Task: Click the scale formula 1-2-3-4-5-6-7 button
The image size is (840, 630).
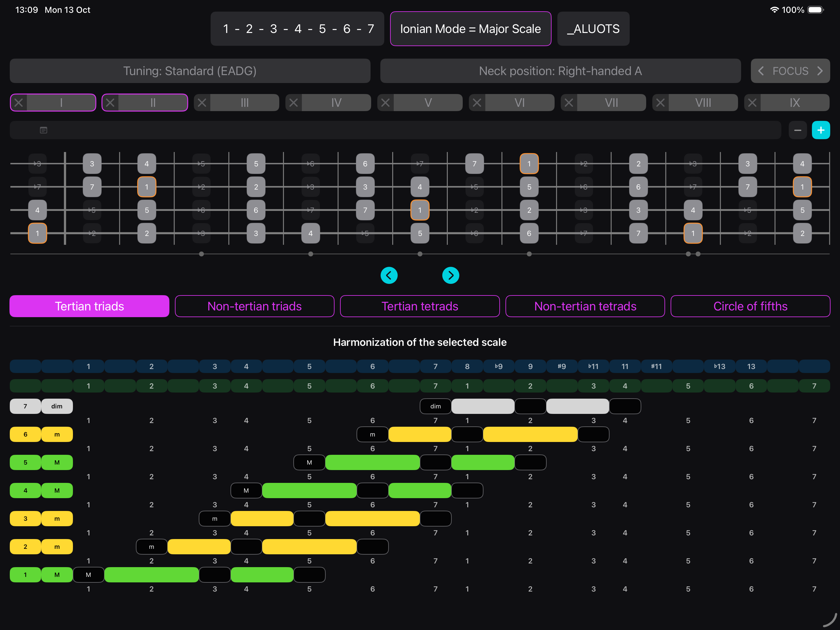Action: click(297, 29)
